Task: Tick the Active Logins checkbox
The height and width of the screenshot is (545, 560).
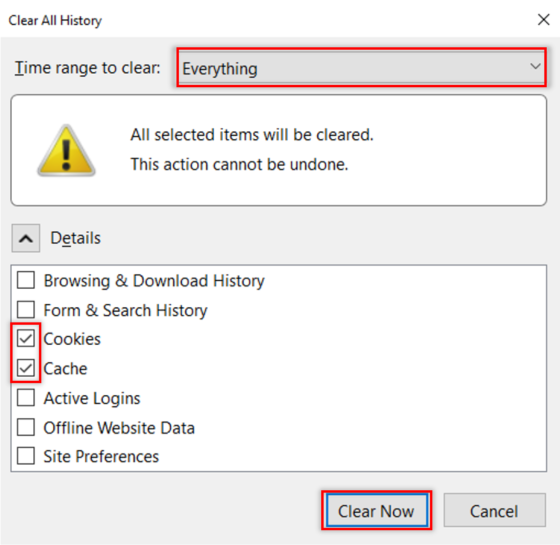Action: (x=26, y=398)
